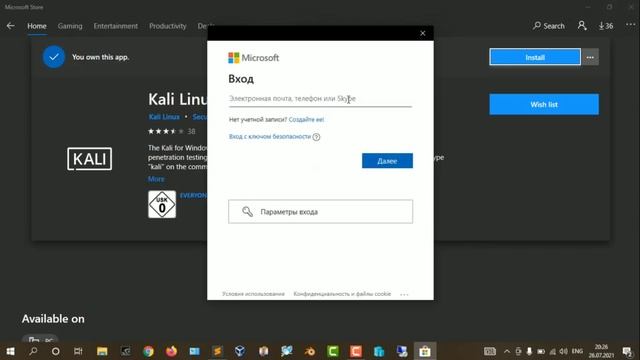Show hidden system tray icons
Screen dimensions: 640x360
(507, 351)
